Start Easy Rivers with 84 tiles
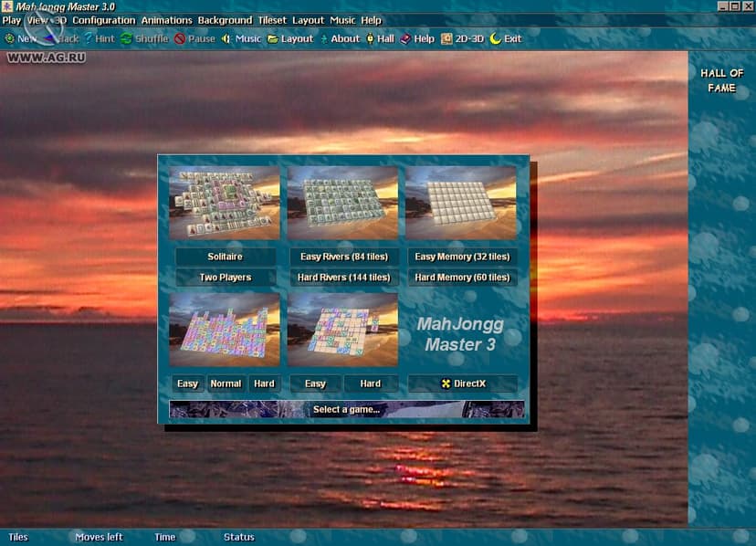The width and height of the screenshot is (756, 546). pyautogui.click(x=344, y=257)
